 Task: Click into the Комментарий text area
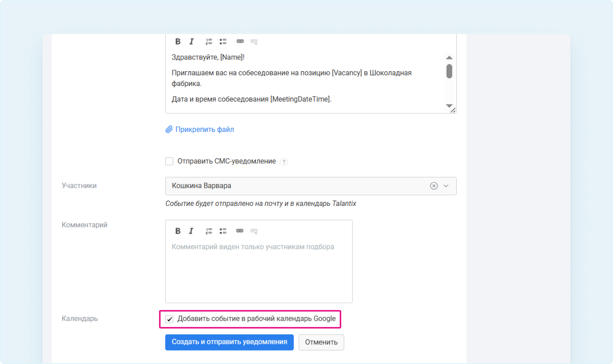click(x=259, y=270)
